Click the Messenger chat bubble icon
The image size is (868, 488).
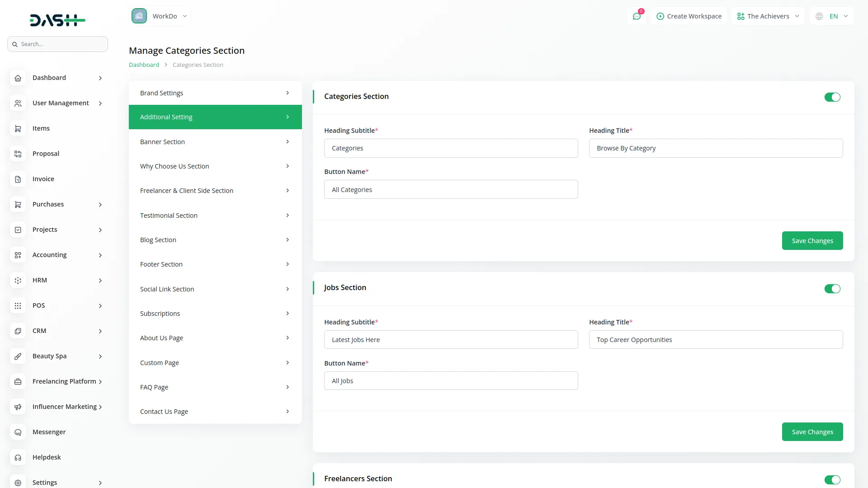click(x=18, y=432)
